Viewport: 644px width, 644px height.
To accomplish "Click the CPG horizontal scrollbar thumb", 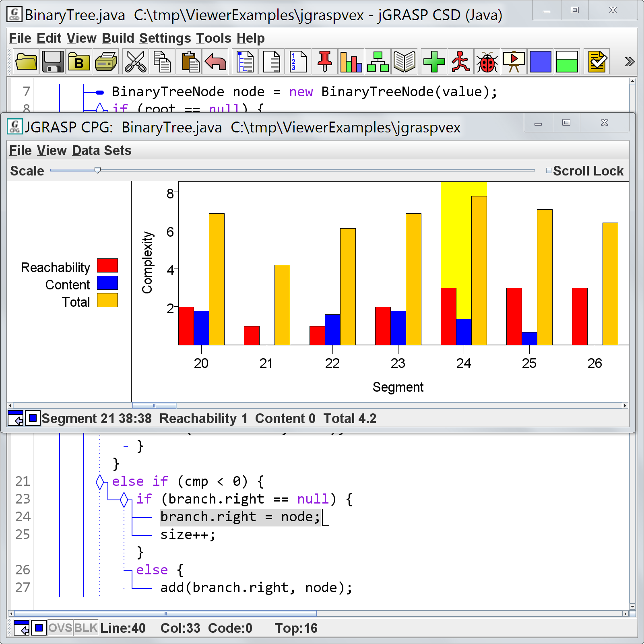I will (x=154, y=406).
